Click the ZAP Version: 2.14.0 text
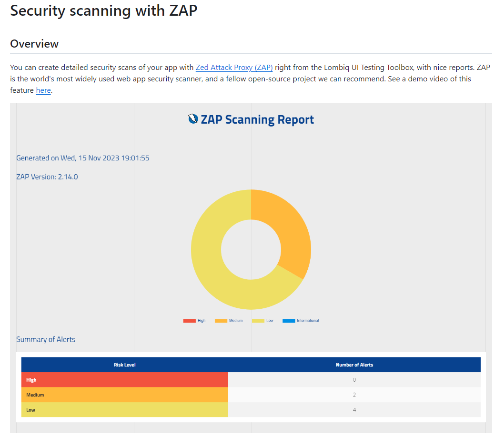 tap(47, 177)
